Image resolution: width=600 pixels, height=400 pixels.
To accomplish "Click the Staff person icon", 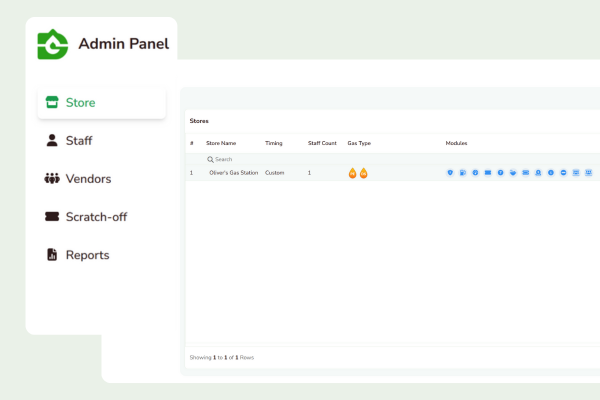I will 51,141.
